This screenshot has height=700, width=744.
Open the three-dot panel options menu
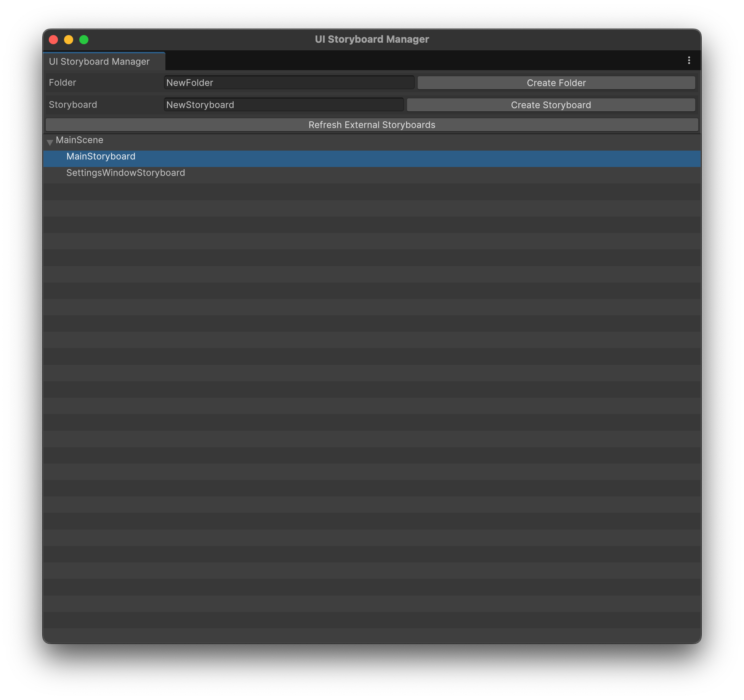[x=689, y=61]
